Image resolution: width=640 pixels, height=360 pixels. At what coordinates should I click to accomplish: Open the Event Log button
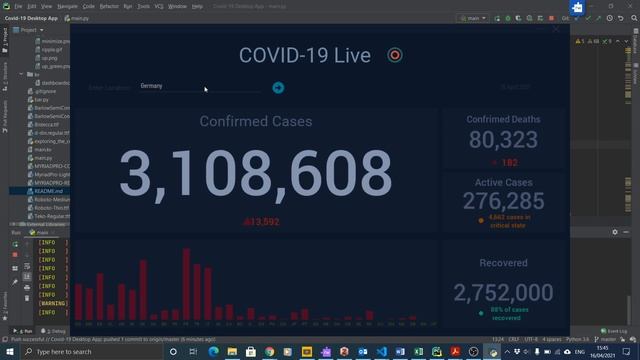pyautogui.click(x=614, y=331)
